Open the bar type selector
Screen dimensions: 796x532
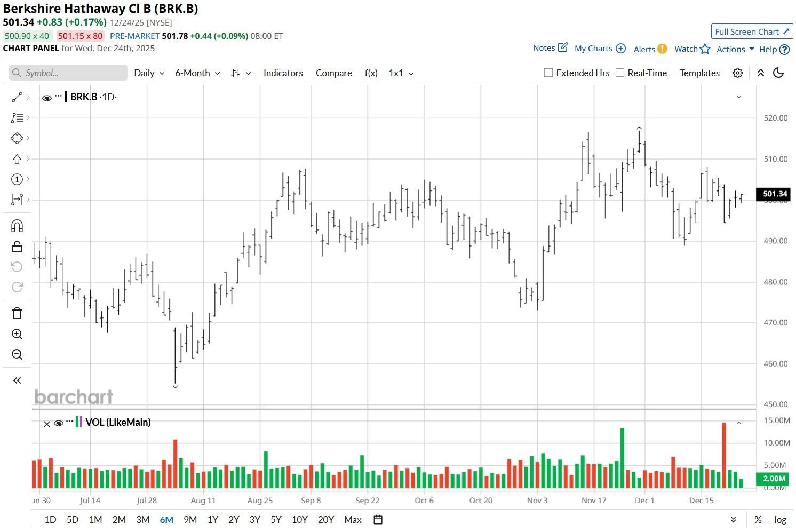click(241, 73)
